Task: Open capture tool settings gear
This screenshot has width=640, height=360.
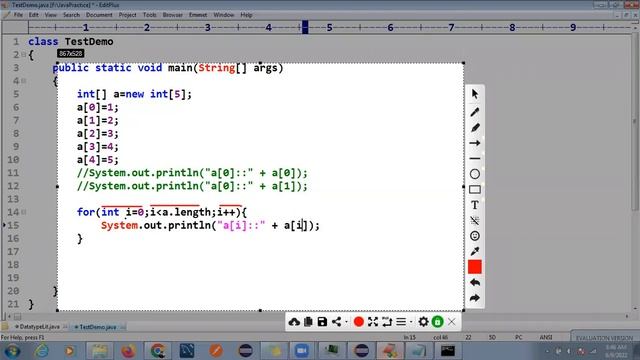Action: [423, 322]
